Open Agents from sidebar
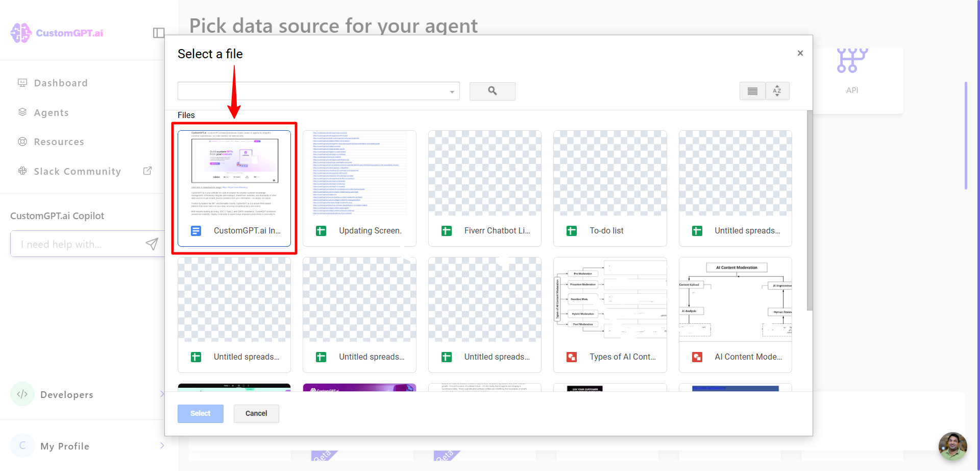Viewport: 980px width, 471px height. (x=51, y=112)
